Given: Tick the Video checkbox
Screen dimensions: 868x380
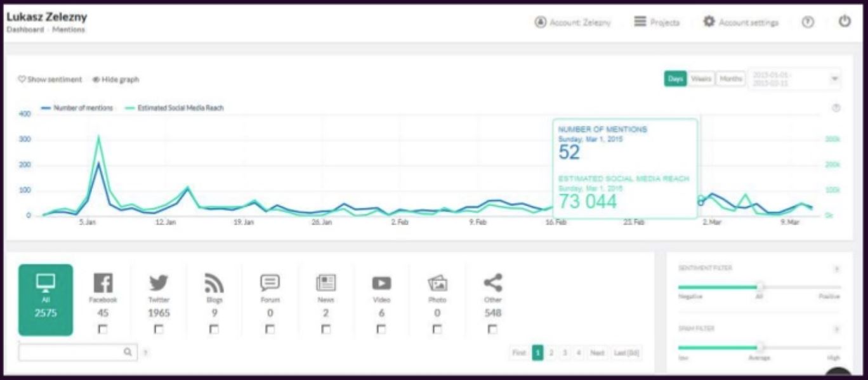Looking at the screenshot, I should click(x=381, y=329).
